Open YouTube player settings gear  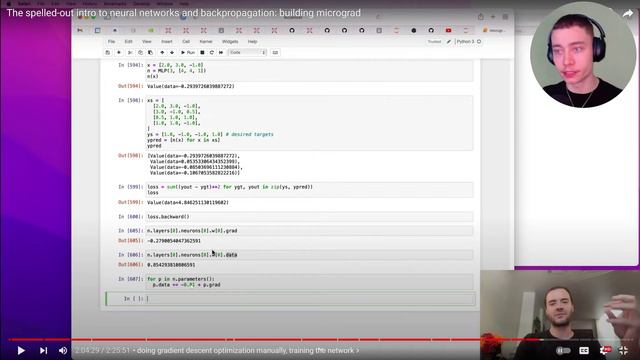[x=605, y=350]
